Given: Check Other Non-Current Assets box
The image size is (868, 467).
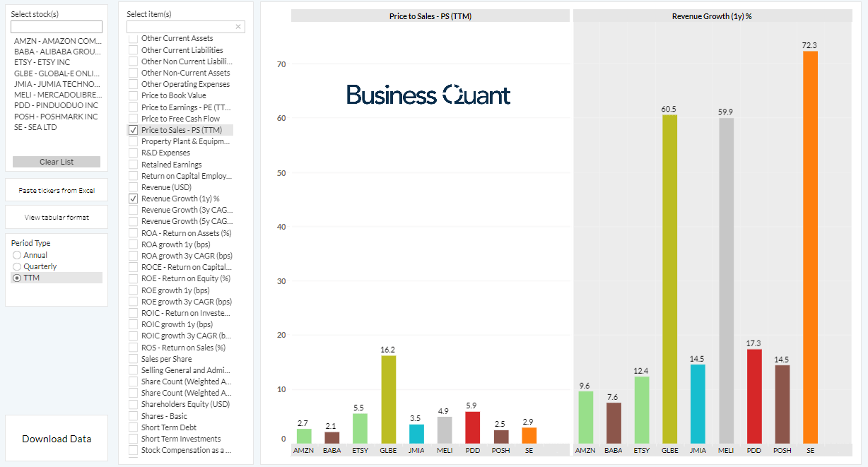Looking at the screenshot, I should 134,73.
